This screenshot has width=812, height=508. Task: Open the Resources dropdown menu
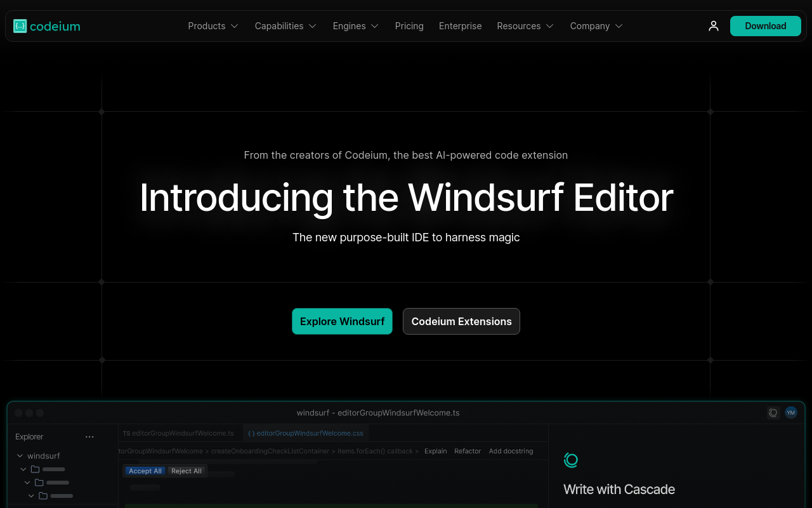525,26
